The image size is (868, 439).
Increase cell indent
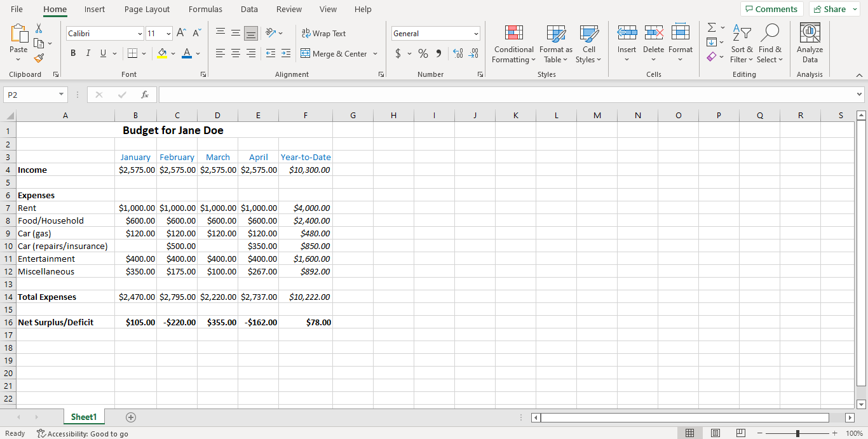coord(286,53)
